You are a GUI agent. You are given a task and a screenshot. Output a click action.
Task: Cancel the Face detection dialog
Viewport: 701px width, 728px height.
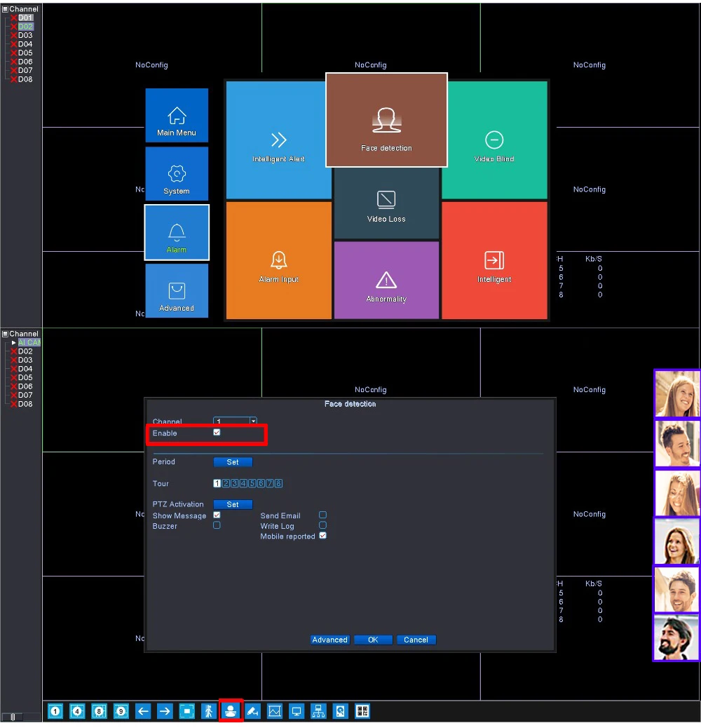(416, 640)
